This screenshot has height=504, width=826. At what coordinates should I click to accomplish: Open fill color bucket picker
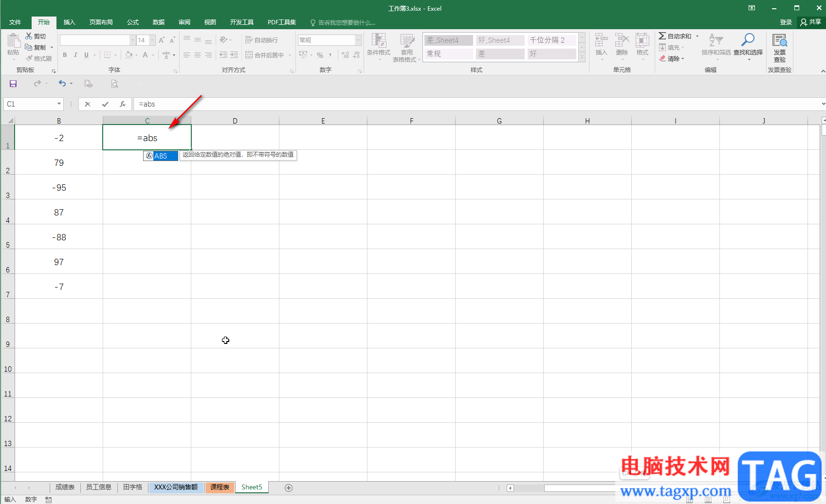[x=128, y=55]
